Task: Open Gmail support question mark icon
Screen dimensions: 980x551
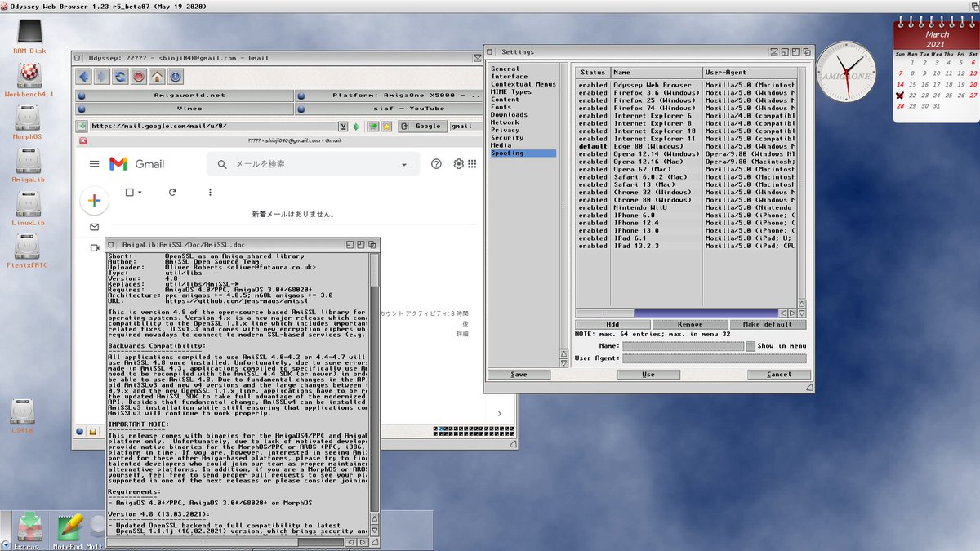Action: click(436, 164)
